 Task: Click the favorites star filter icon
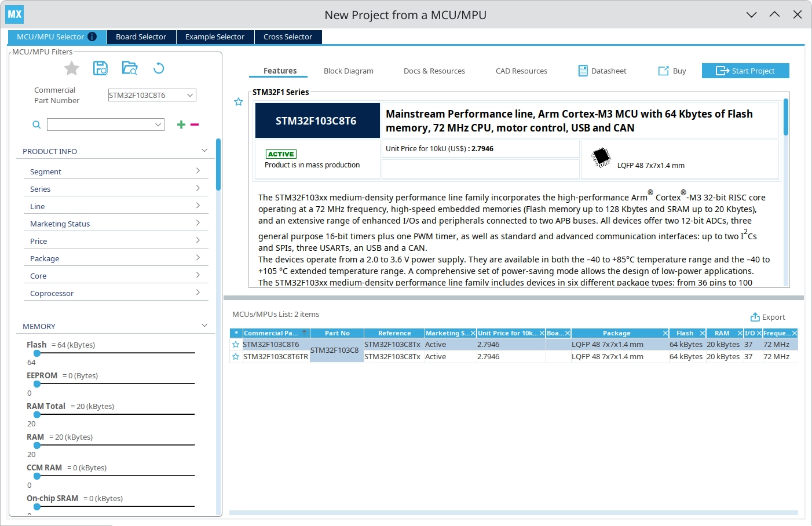[72, 68]
